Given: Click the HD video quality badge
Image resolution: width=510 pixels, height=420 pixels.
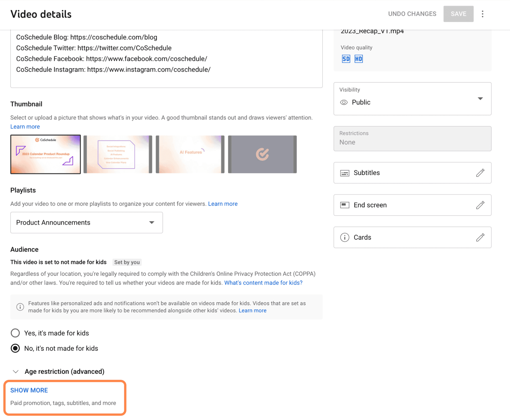Looking at the screenshot, I should (x=358, y=59).
